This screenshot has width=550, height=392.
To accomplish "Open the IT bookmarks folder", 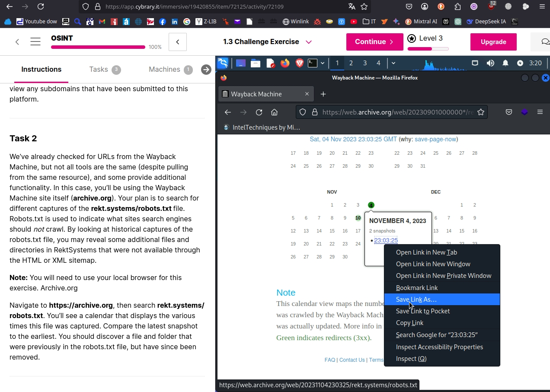I will (369, 21).
